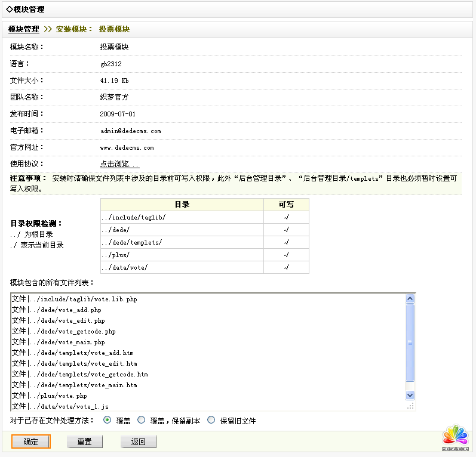
Task: Click the writable checkmark for ../include/taglib/
Action: [x=286, y=217]
